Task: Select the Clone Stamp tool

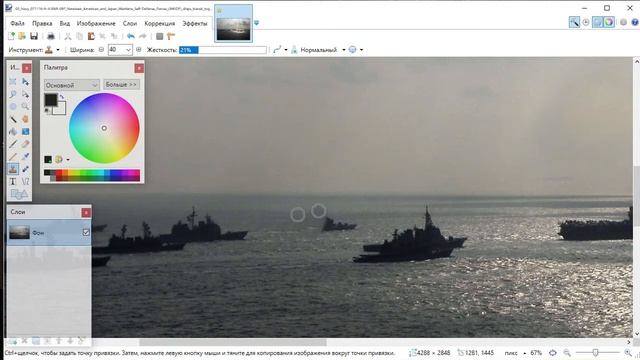Action: tap(13, 169)
